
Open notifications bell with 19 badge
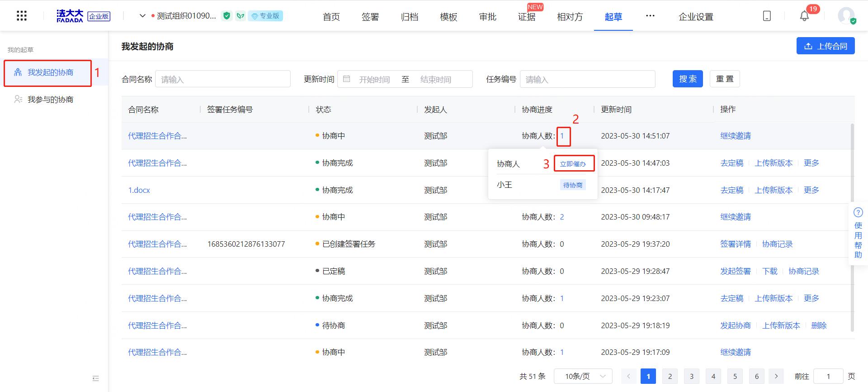tap(804, 16)
